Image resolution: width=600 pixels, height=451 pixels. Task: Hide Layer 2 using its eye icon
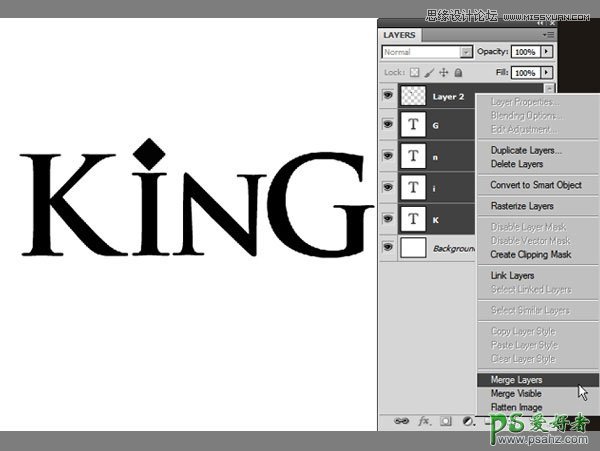[387, 96]
